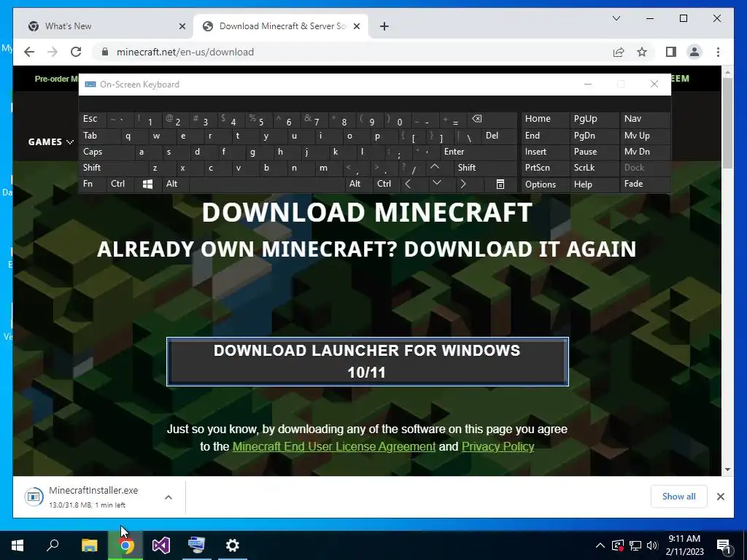Screen dimensions: 747x560
Task: Open File Explorer from taskbar
Action: (x=90, y=545)
